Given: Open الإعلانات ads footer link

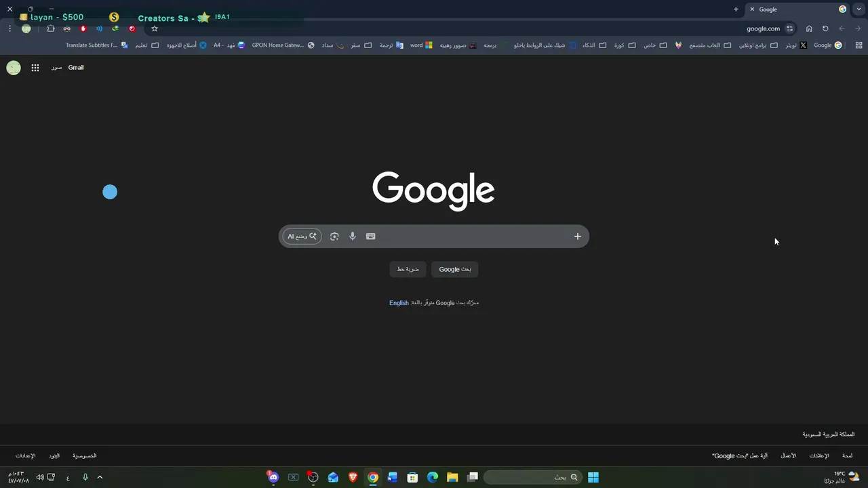Looking at the screenshot, I should point(819,456).
